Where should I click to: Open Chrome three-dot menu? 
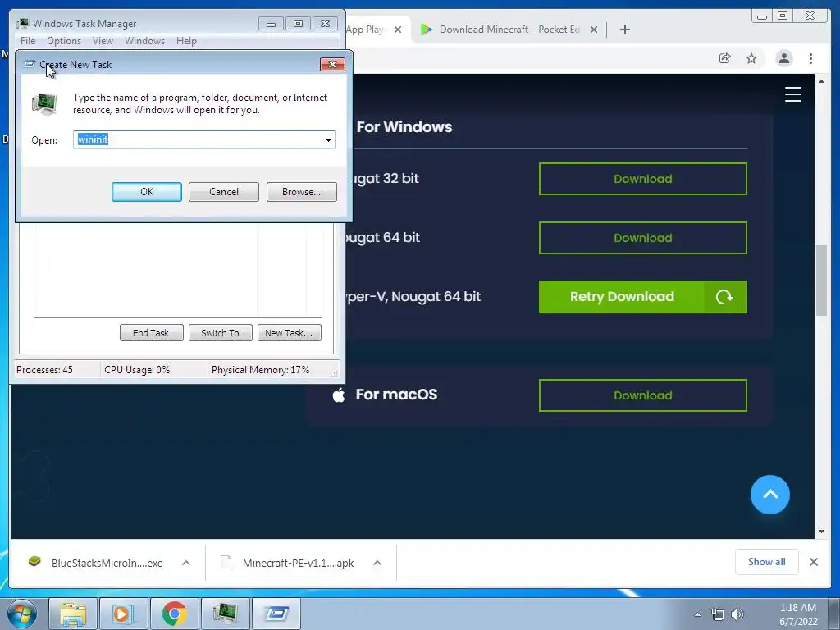[810, 58]
